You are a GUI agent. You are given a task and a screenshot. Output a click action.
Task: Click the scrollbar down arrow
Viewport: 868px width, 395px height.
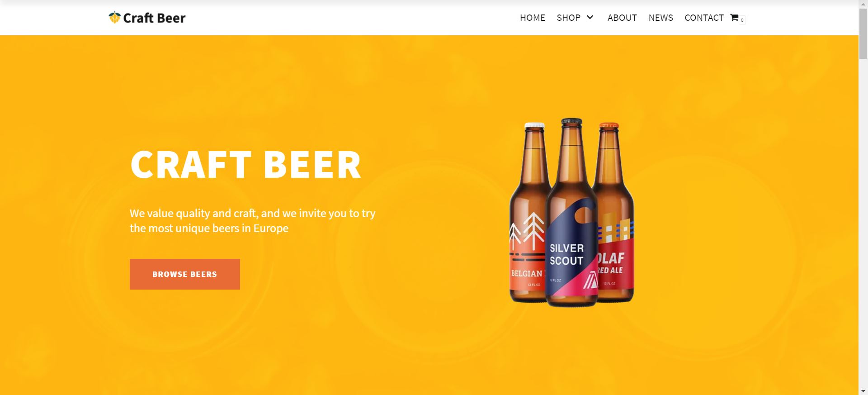pyautogui.click(x=863, y=391)
